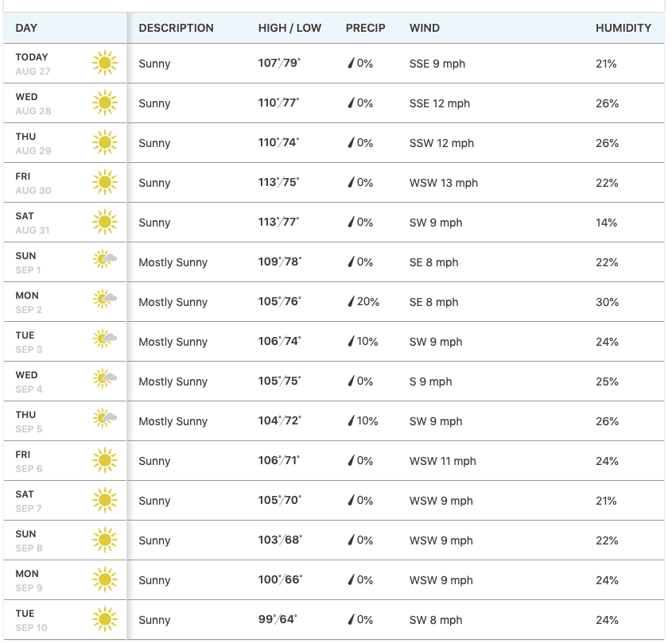Click the sun icon for Wed Aug 28
Viewport: 672px width, 643px height.
point(104,103)
